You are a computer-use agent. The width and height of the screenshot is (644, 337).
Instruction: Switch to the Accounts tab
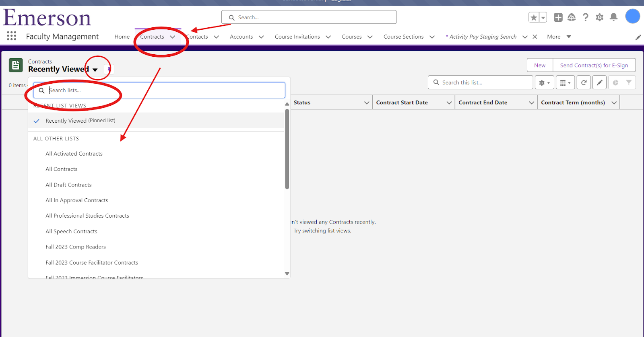point(242,37)
